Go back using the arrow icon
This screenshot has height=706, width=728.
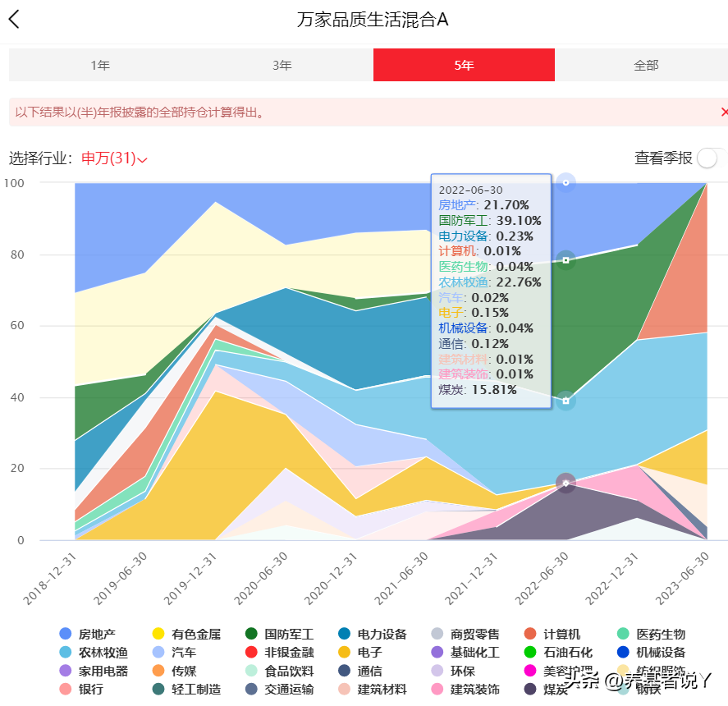pyautogui.click(x=15, y=20)
